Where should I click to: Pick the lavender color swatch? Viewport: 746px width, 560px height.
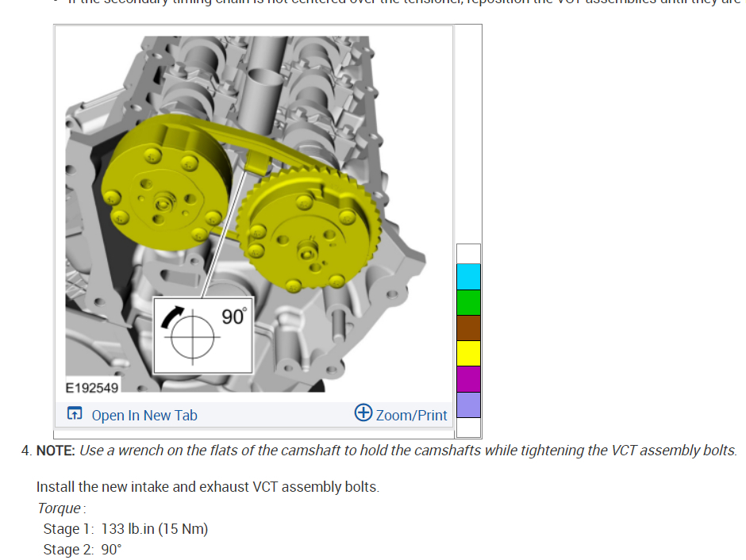[468, 405]
